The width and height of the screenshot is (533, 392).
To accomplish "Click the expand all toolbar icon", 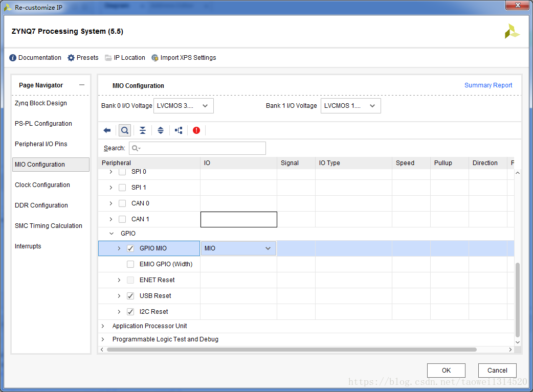I will [x=161, y=130].
